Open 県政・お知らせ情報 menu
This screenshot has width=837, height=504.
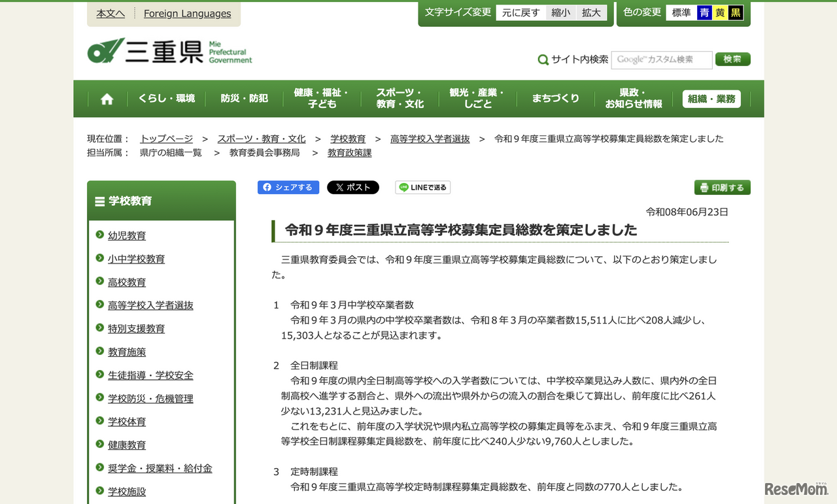tap(633, 99)
